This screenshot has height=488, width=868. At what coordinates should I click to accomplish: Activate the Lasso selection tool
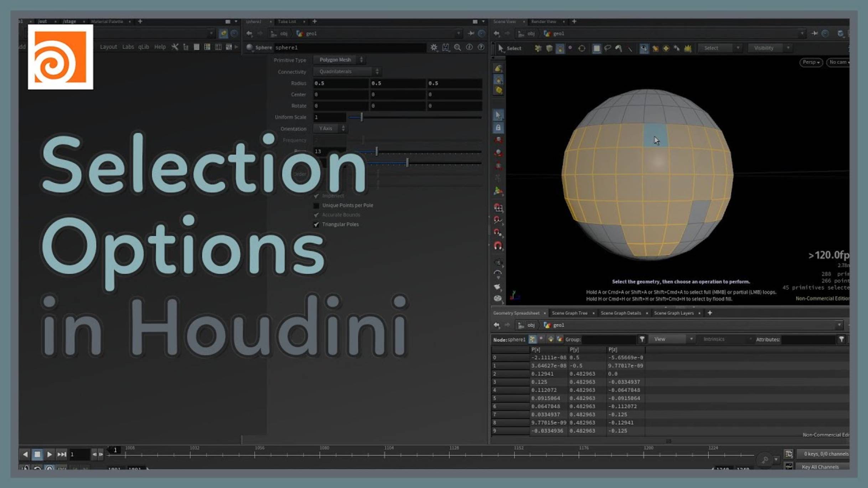(x=608, y=48)
